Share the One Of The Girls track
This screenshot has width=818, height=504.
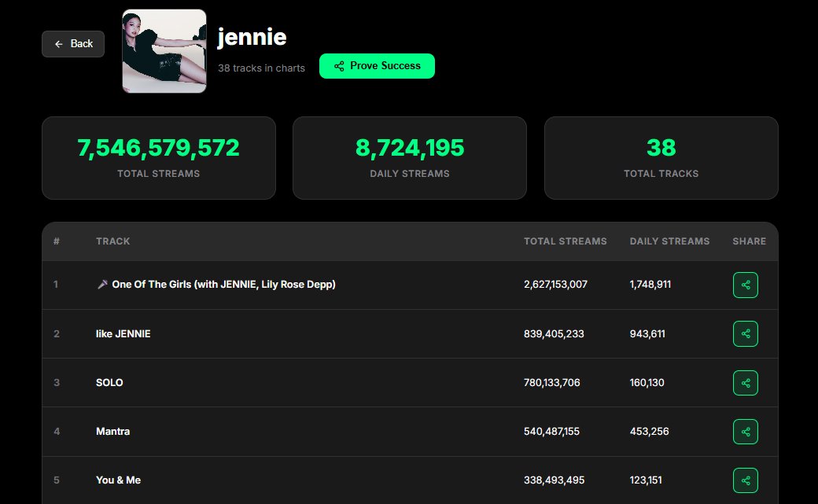click(745, 285)
